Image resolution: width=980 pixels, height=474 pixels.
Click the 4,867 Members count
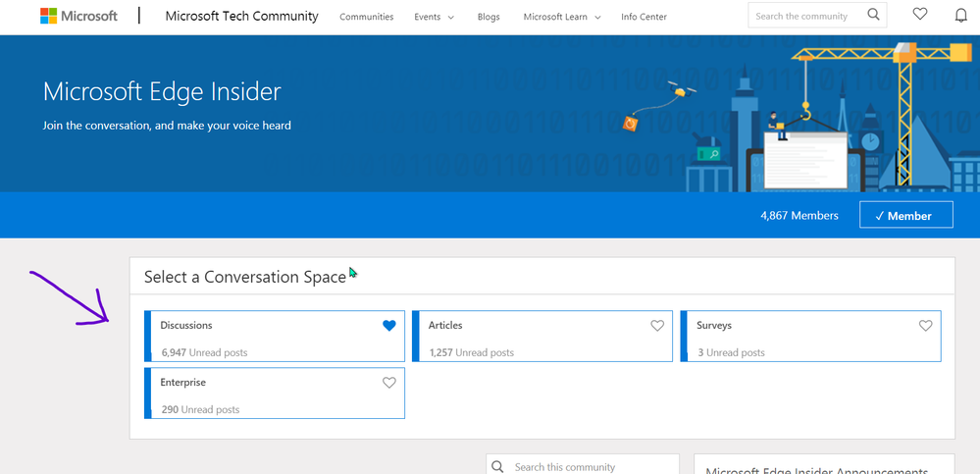point(799,215)
